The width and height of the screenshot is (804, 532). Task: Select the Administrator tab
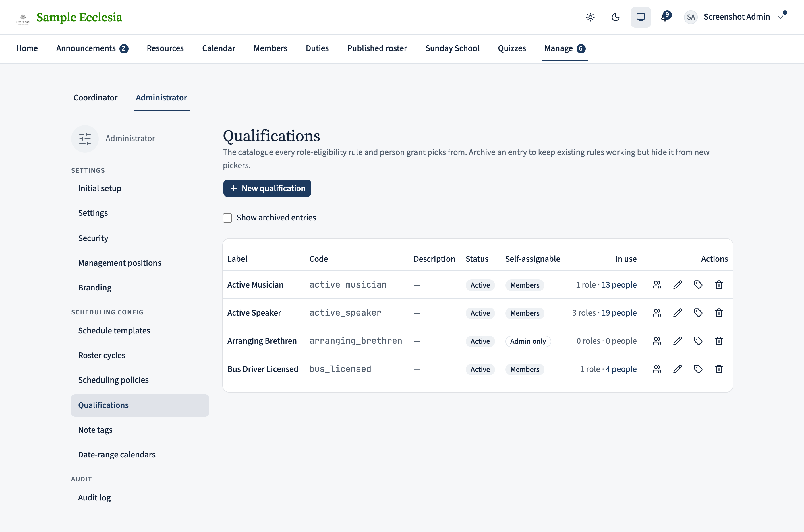coord(161,98)
